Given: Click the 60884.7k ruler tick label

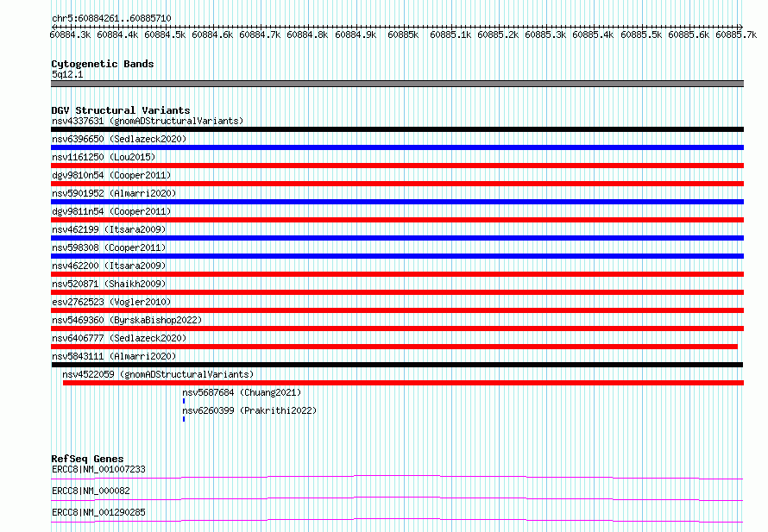Looking at the screenshot, I should [260, 34].
